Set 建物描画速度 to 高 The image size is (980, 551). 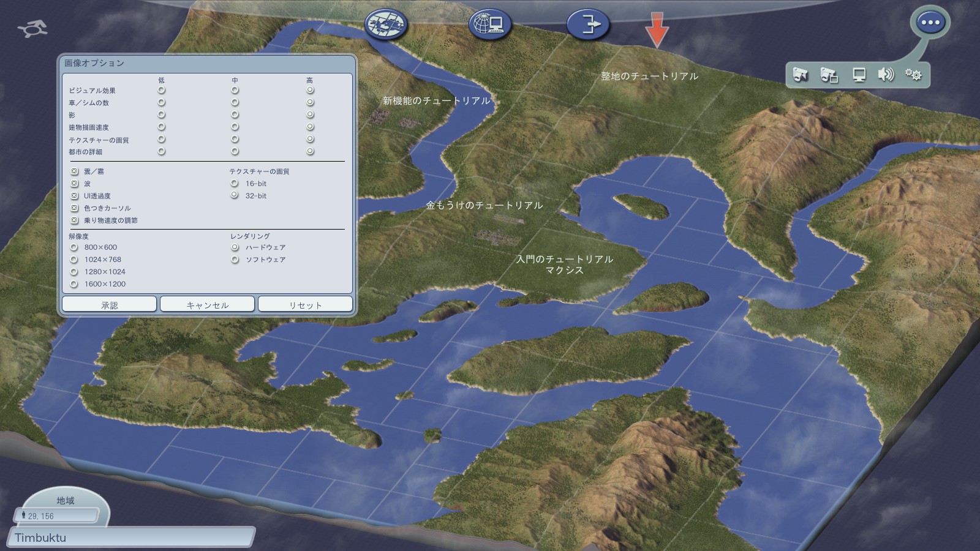[310, 127]
